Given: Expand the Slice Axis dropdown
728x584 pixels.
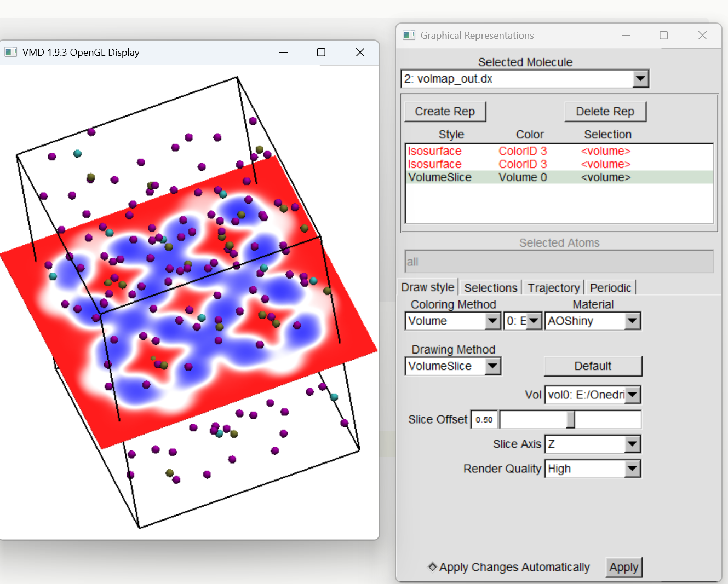Looking at the screenshot, I should tap(632, 444).
